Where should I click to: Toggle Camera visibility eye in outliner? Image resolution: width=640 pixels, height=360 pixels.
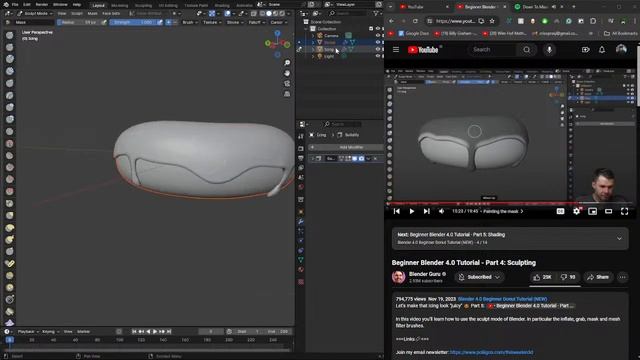pyautogui.click(x=378, y=36)
